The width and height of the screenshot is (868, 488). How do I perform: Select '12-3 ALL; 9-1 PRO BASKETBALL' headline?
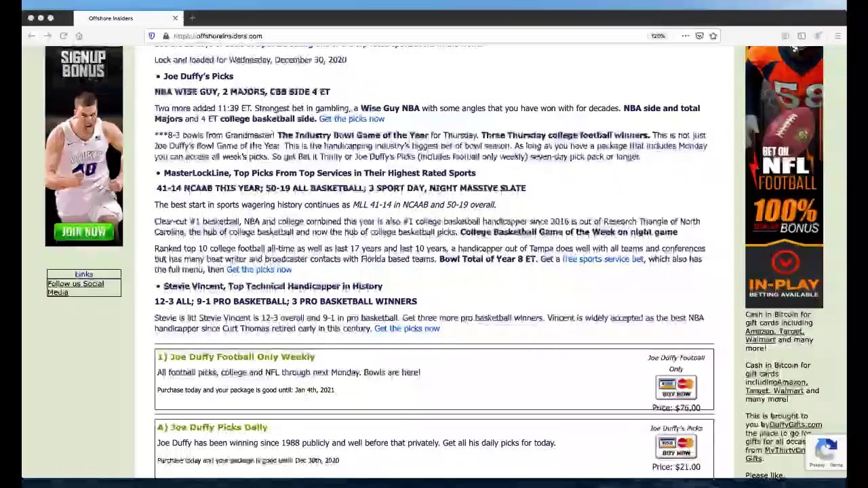(285, 302)
